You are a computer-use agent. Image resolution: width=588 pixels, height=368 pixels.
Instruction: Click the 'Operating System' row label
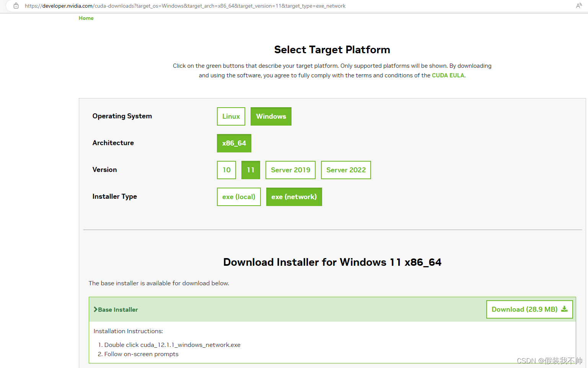click(x=122, y=116)
